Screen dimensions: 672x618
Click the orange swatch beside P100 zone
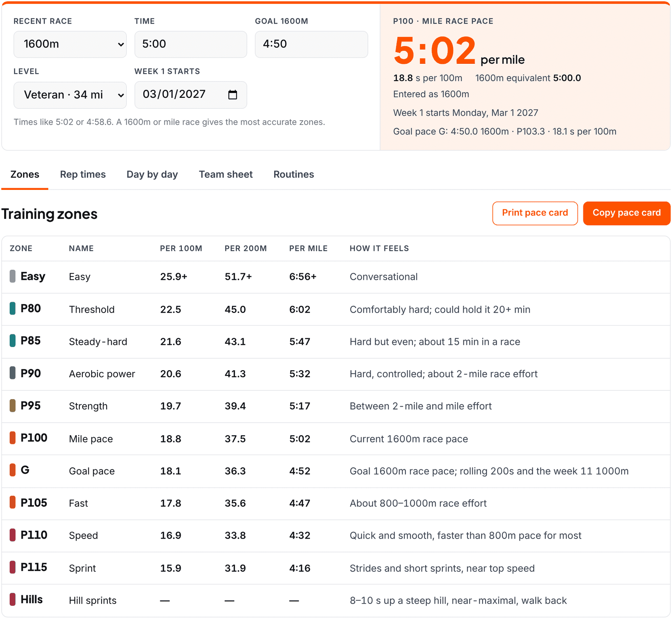pyautogui.click(x=13, y=438)
